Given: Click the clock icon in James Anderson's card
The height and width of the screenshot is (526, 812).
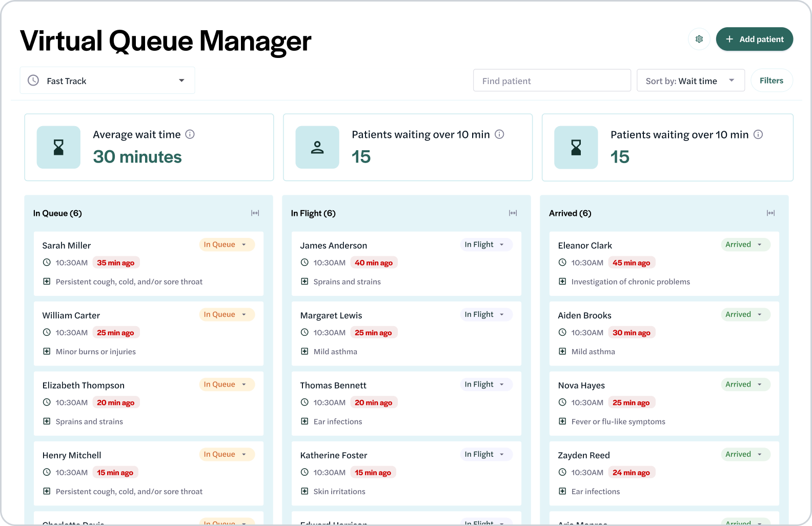Looking at the screenshot, I should [x=304, y=262].
